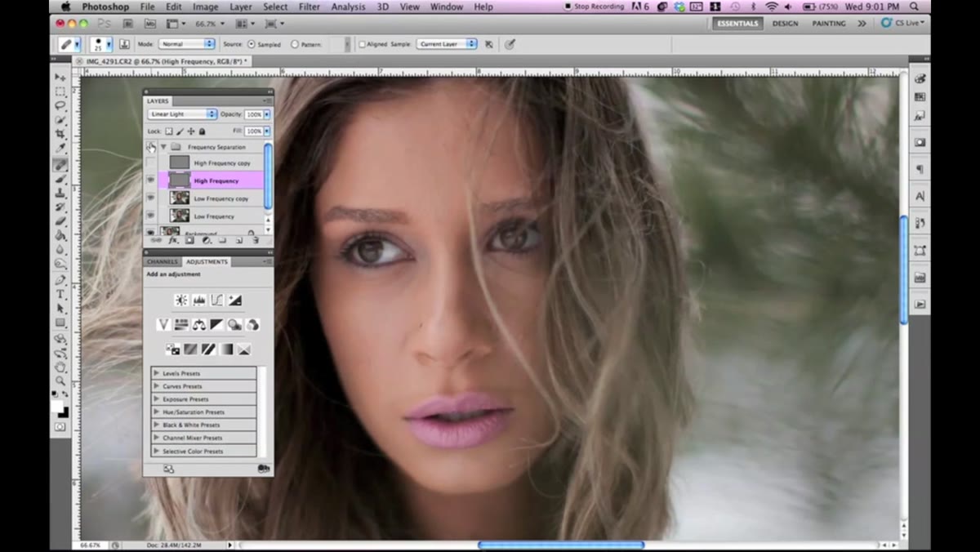Show the High Frequency copy layer
Image resolution: width=980 pixels, height=552 pixels.
pos(150,163)
